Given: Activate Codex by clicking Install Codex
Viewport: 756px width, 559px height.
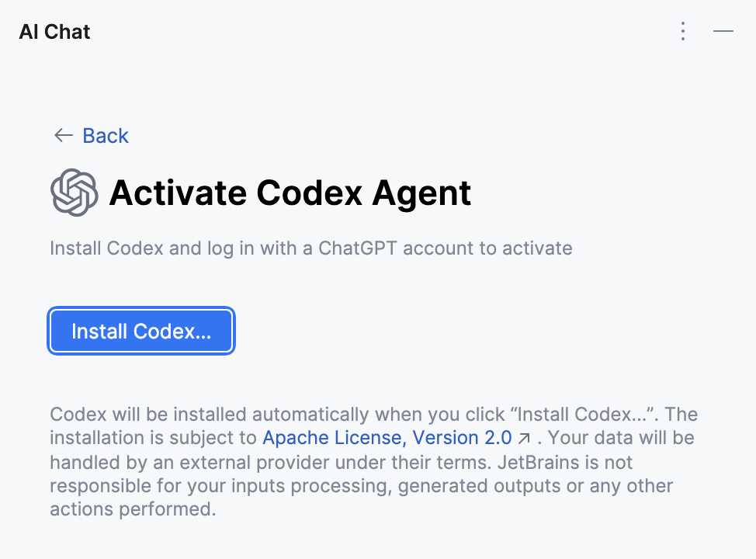Looking at the screenshot, I should point(140,331).
